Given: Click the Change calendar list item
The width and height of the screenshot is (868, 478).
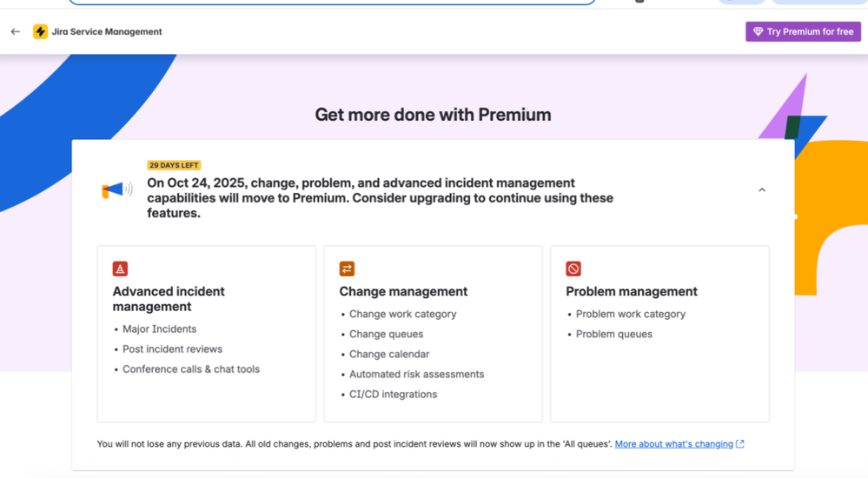Looking at the screenshot, I should [389, 355].
